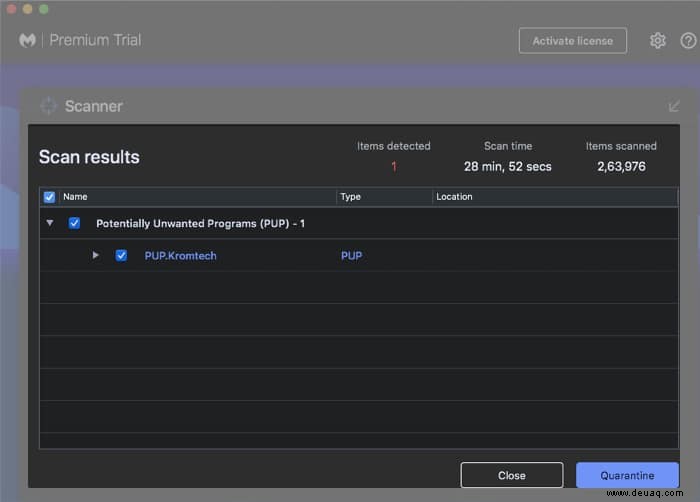Click the Scan results heading
Image resolution: width=700 pixels, height=502 pixels.
[89, 157]
